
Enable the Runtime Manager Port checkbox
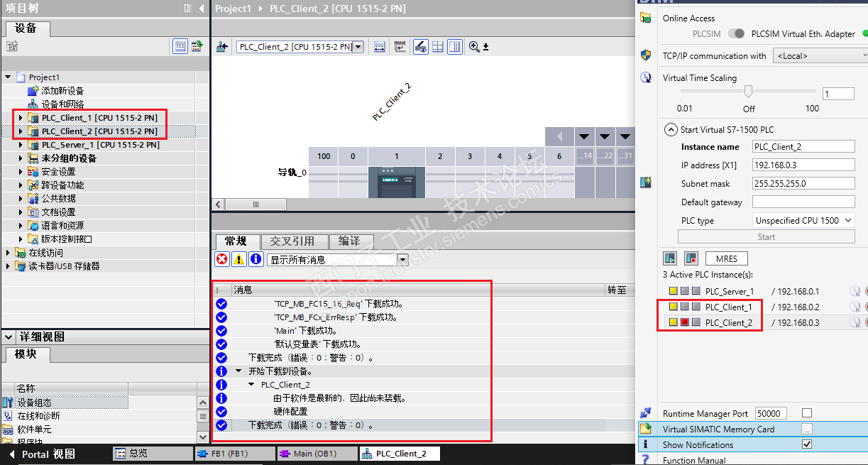tap(806, 413)
